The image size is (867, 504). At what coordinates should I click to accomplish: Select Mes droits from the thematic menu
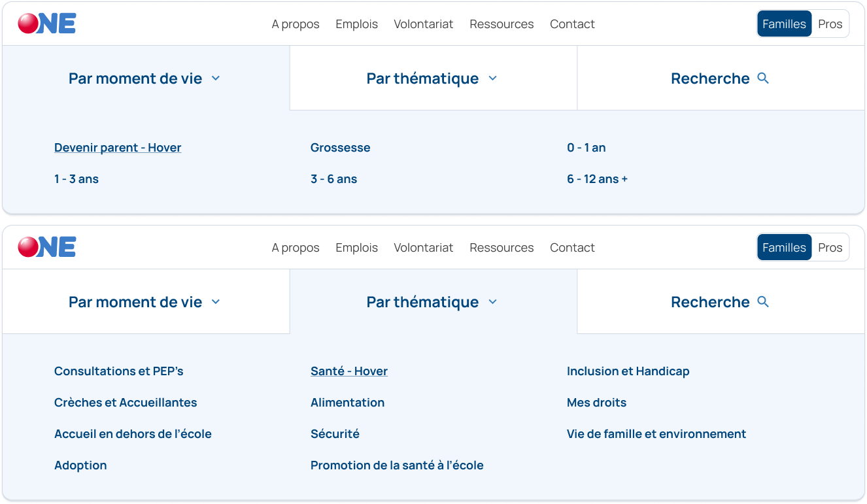[x=597, y=402]
